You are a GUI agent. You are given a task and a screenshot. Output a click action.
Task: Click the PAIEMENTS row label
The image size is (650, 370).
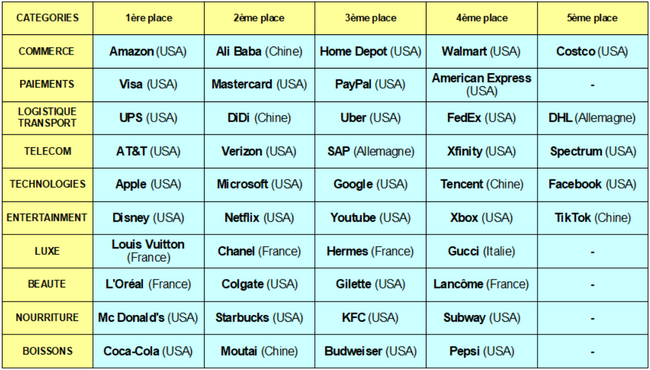[x=47, y=85]
